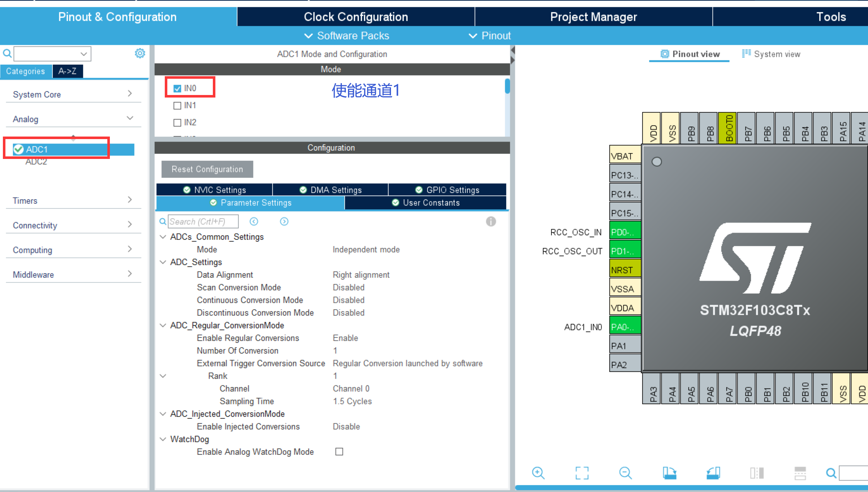868x492 pixels.
Task: Click the info icon in Parameter Settings
Action: click(491, 221)
